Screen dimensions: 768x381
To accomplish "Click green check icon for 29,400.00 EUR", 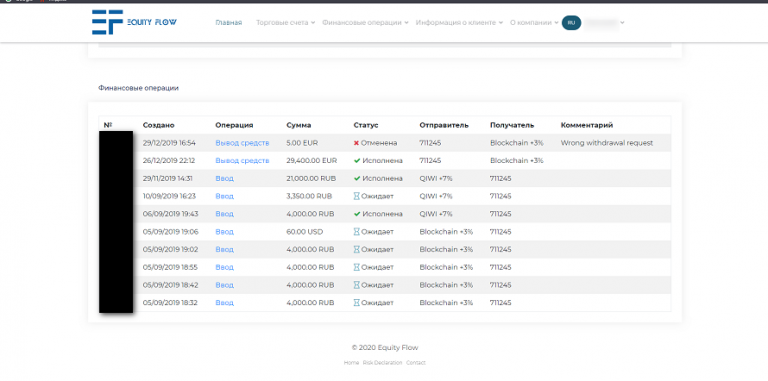I will 357,161.
